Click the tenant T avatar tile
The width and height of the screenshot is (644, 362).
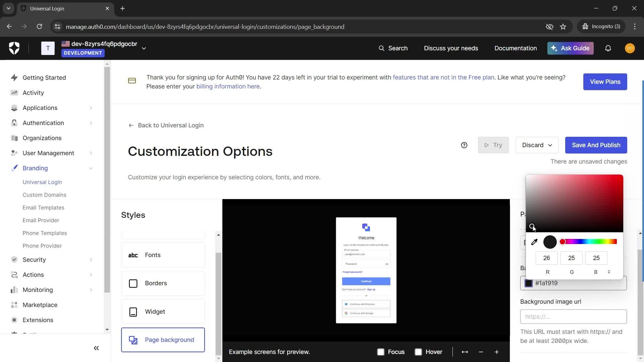pos(48,48)
